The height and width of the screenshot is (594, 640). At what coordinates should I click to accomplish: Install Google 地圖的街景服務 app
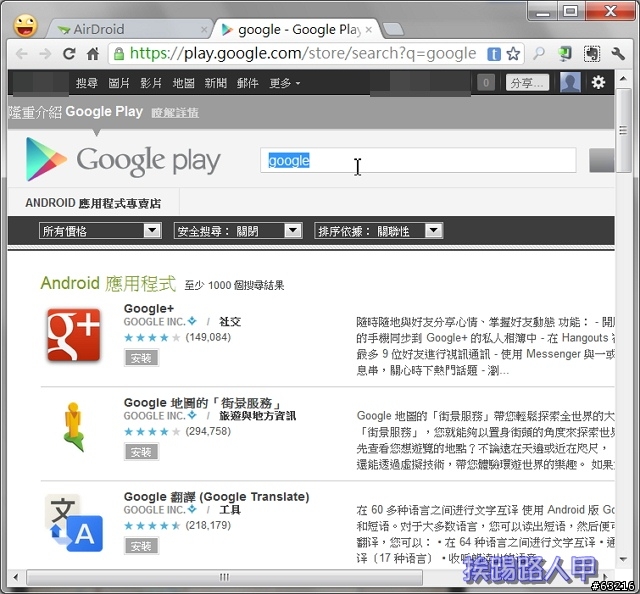[141, 452]
